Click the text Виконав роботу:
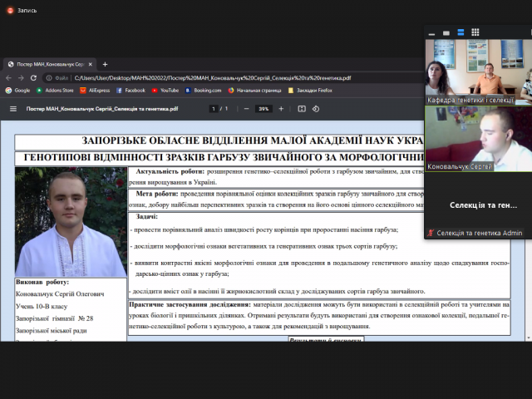 (42, 282)
